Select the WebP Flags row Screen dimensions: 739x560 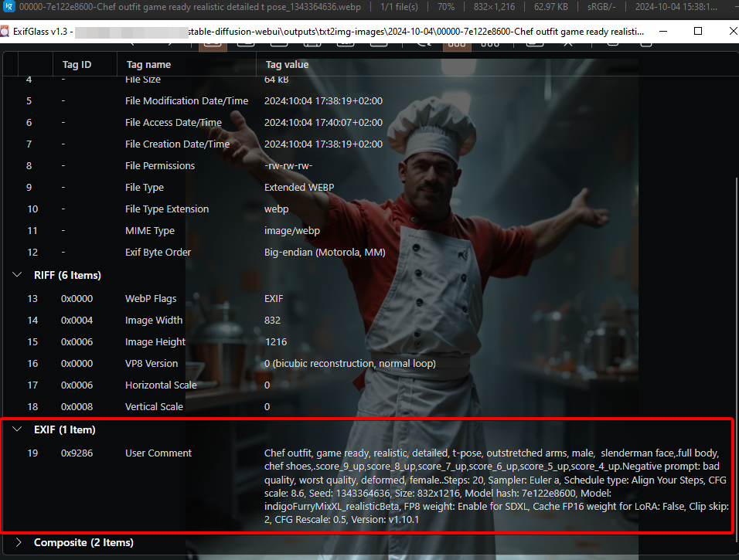click(369, 299)
